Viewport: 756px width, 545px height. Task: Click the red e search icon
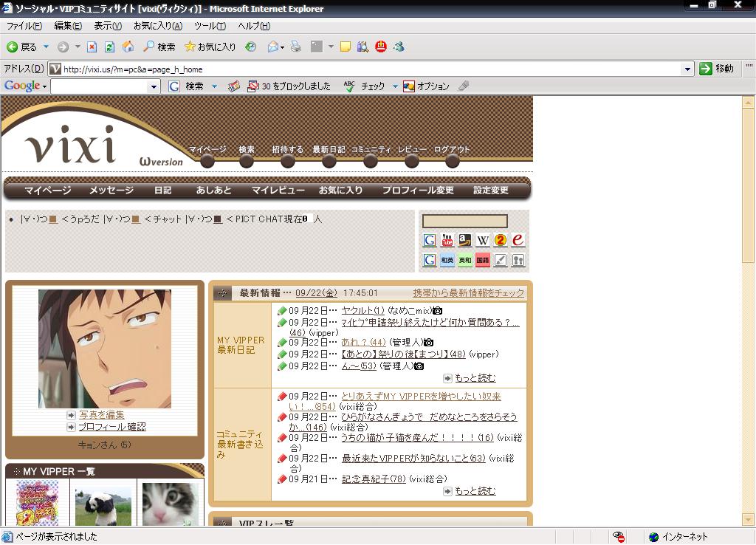518,240
